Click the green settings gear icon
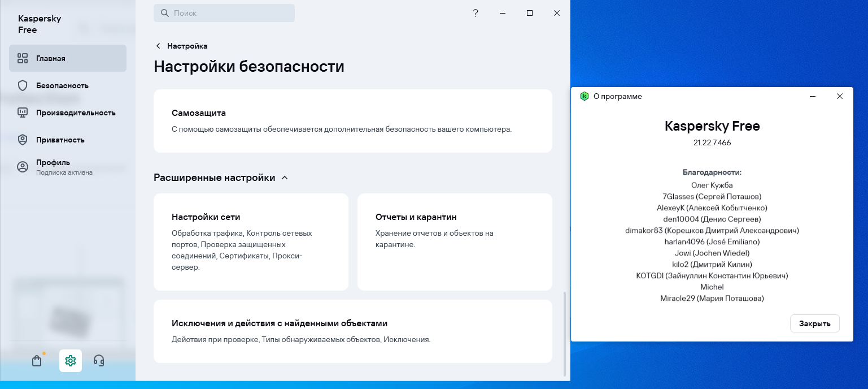 point(71,361)
